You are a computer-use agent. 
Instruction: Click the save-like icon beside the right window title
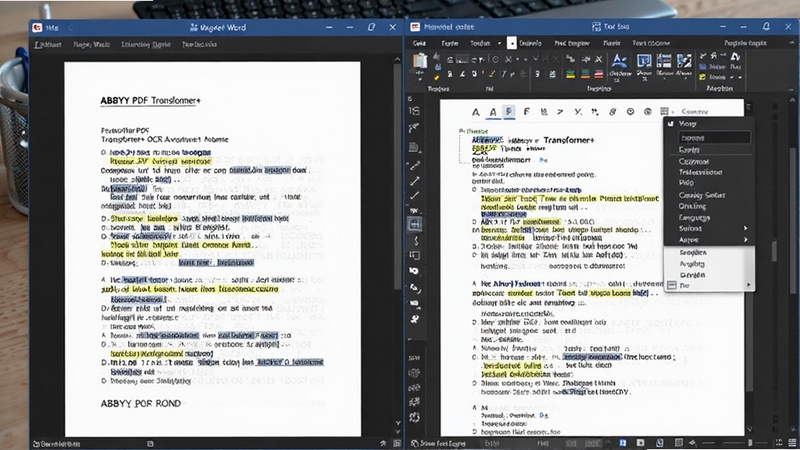(596, 27)
